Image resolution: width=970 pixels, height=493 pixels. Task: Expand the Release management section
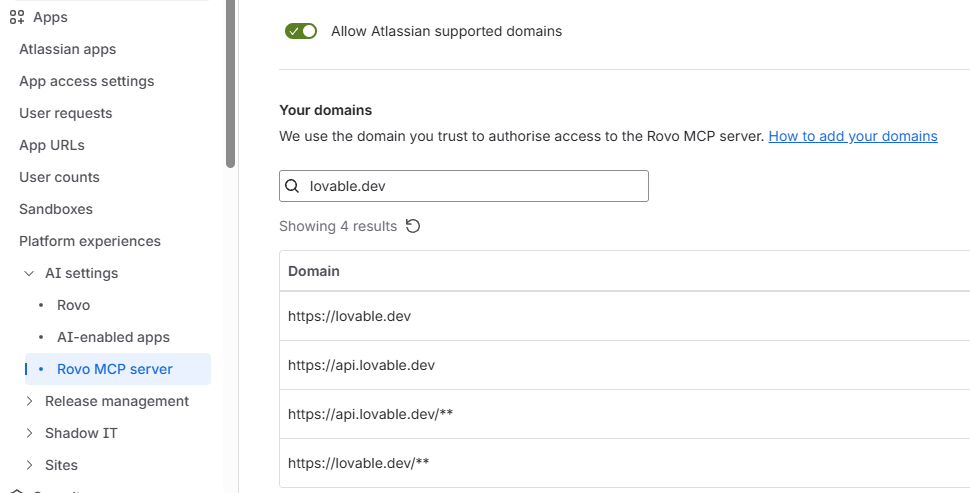tap(28, 401)
